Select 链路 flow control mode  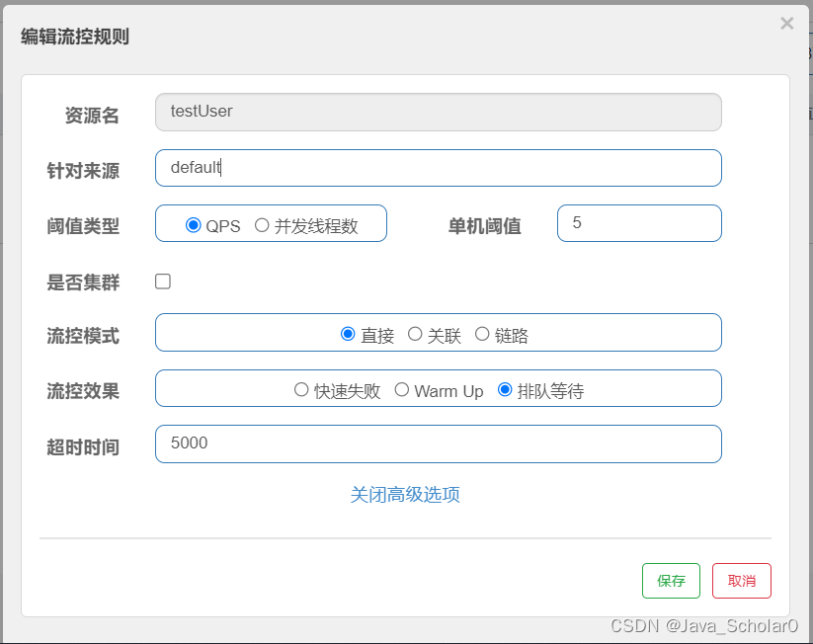(482, 334)
